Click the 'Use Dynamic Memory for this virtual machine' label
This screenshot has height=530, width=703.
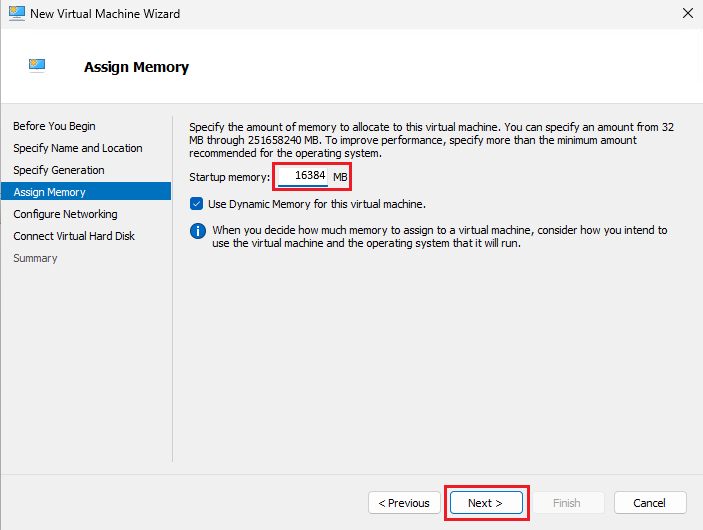tap(316, 204)
